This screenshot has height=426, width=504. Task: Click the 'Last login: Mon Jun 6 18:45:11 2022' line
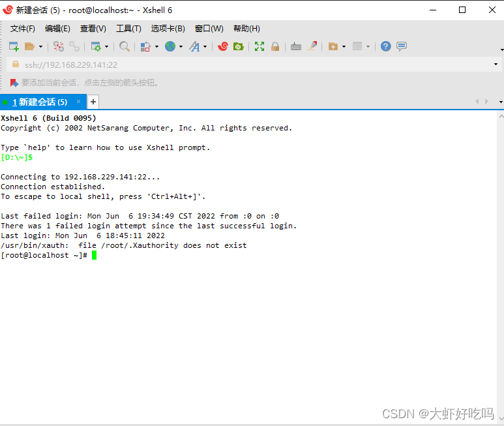(83, 236)
